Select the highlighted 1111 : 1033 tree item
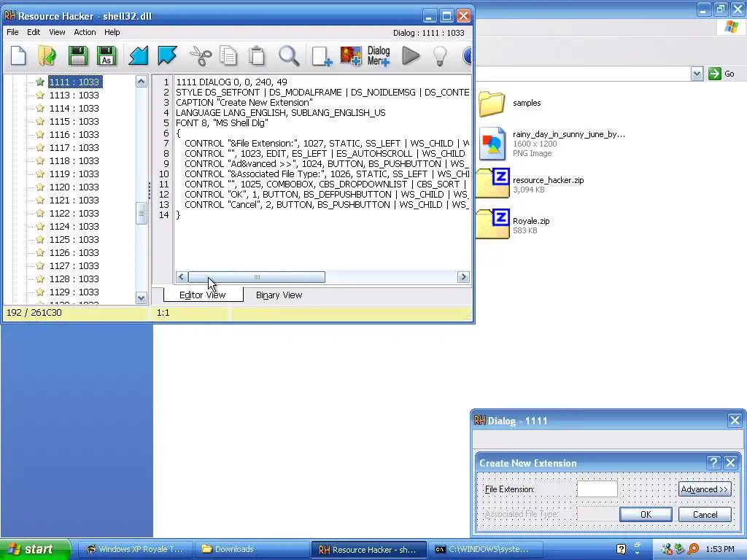 coord(75,82)
